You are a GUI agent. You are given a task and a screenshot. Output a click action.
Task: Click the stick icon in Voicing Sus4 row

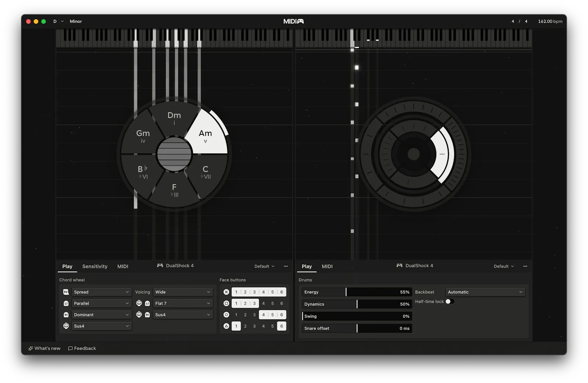139,314
